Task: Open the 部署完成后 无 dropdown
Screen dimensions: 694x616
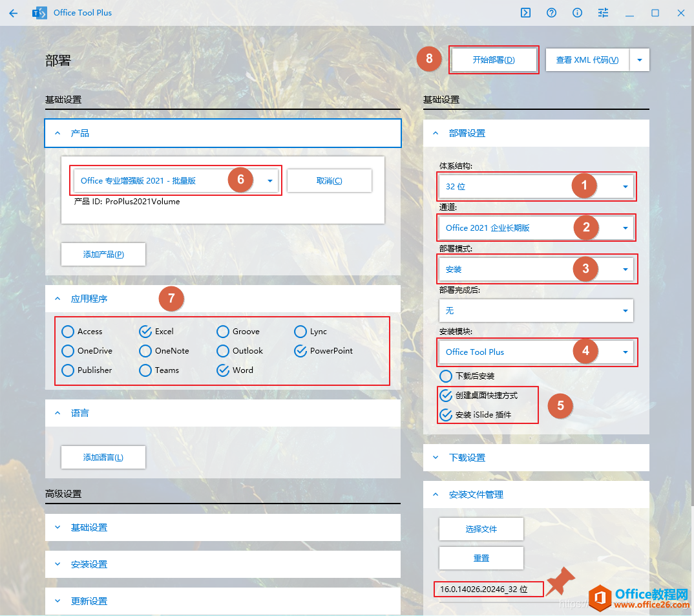Action: [x=536, y=310]
